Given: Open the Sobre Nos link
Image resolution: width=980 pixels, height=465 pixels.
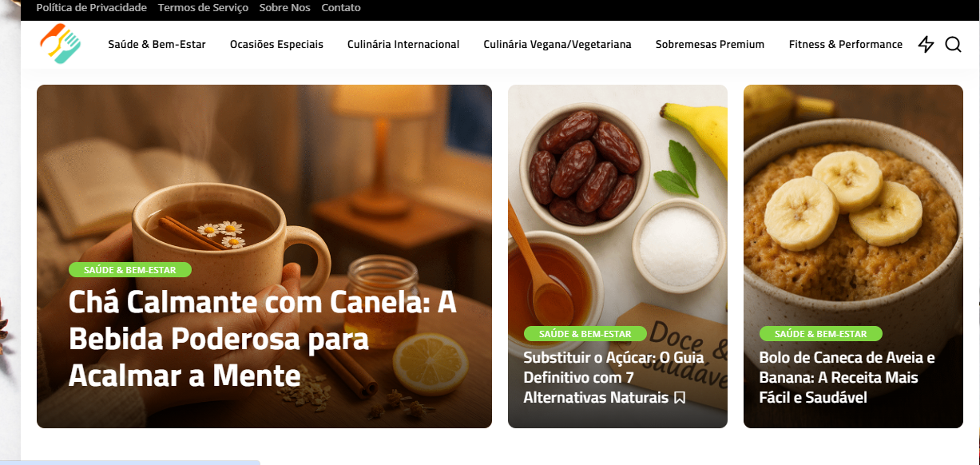Looking at the screenshot, I should pyautogui.click(x=285, y=8).
